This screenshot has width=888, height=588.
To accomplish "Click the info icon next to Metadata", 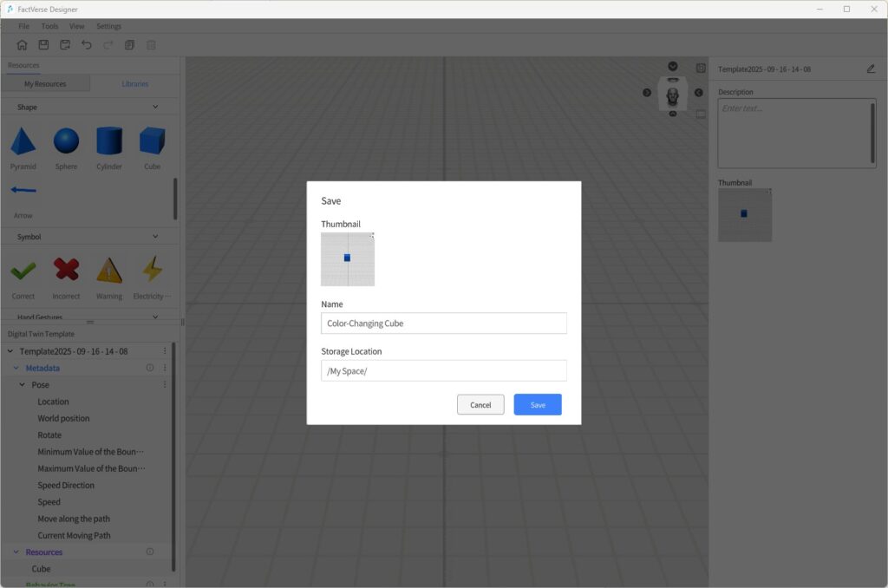I will pos(150,368).
